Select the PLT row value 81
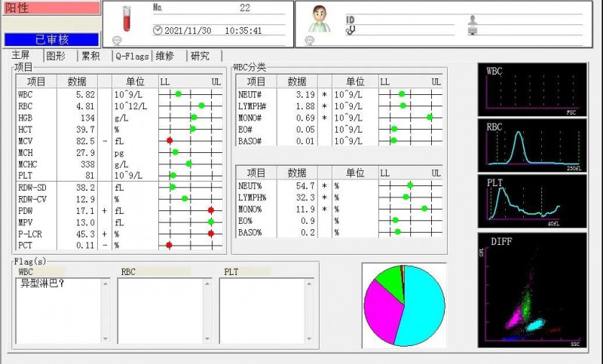Screen dimensions: 603x364 90,176
